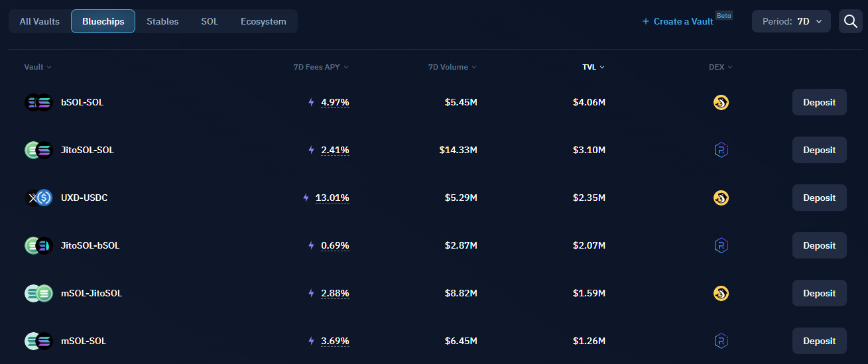The image size is (868, 364).
Task: Click the 13.01% APY value
Action: point(332,198)
